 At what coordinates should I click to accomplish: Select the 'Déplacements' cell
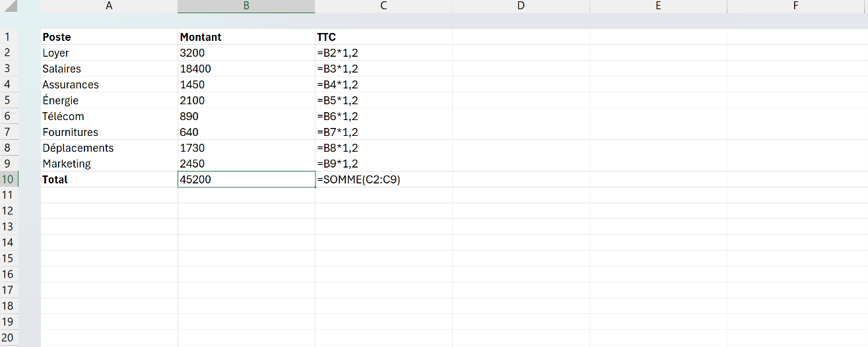point(109,148)
